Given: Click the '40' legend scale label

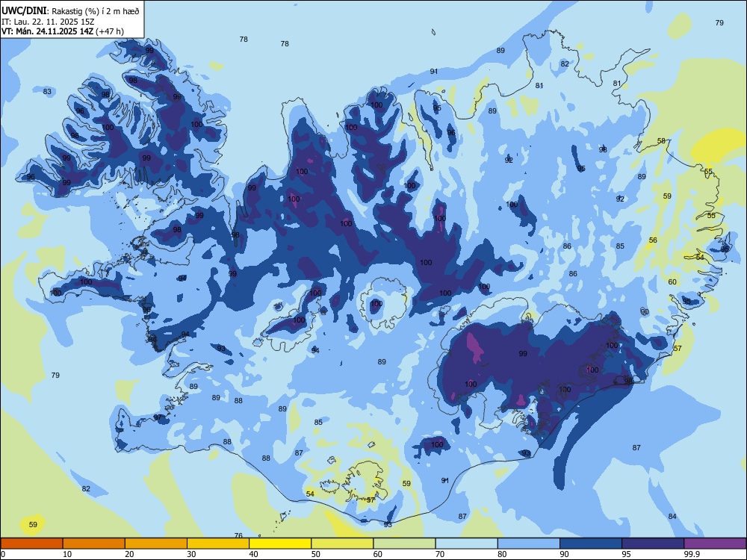Looking at the screenshot, I should pyautogui.click(x=253, y=554).
